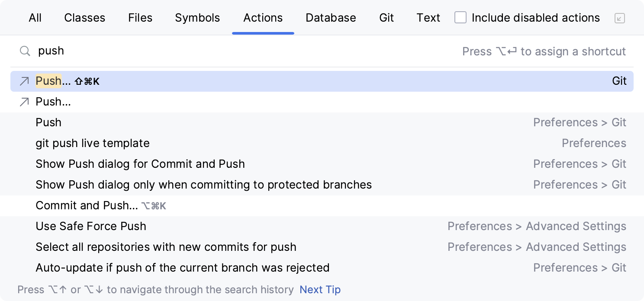Viewport: 644px width, 301px height.
Task: Select the Git tab
Action: pyautogui.click(x=386, y=18)
